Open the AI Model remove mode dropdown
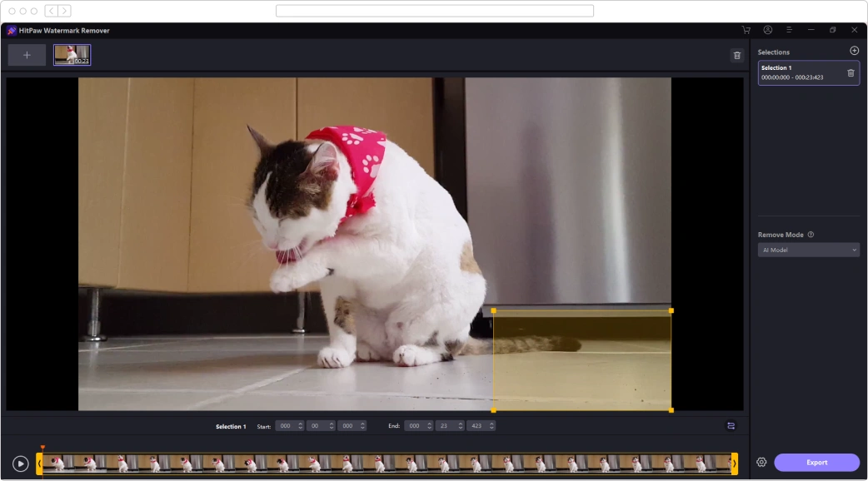Viewport: 868px width, 481px height. click(x=808, y=250)
